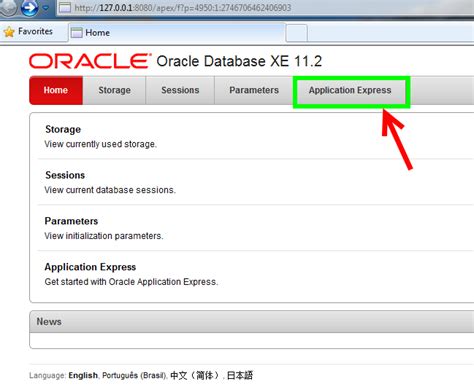Click the browser forward arrow button
The width and height of the screenshot is (474, 392).
(29, 8)
